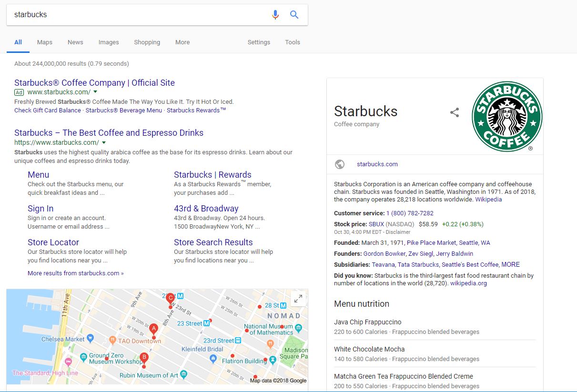Open the Menu sitelink

click(38, 175)
